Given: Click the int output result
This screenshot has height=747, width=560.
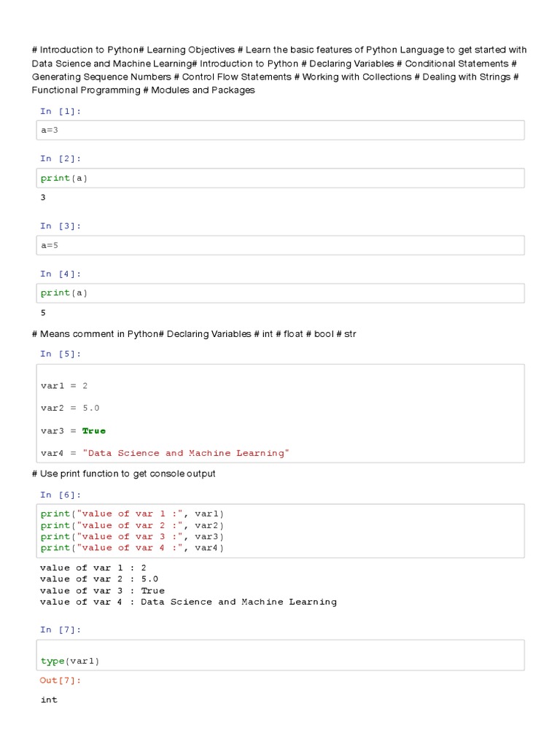Looking at the screenshot, I should coord(49,700).
